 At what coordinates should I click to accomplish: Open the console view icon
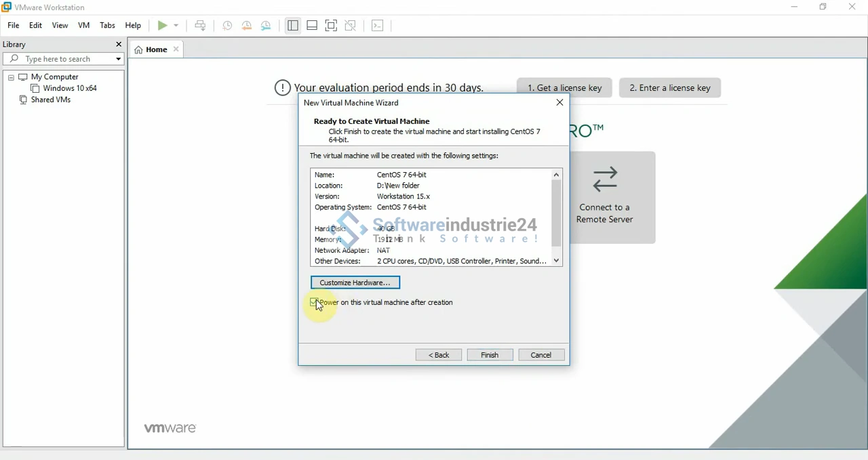(x=378, y=26)
